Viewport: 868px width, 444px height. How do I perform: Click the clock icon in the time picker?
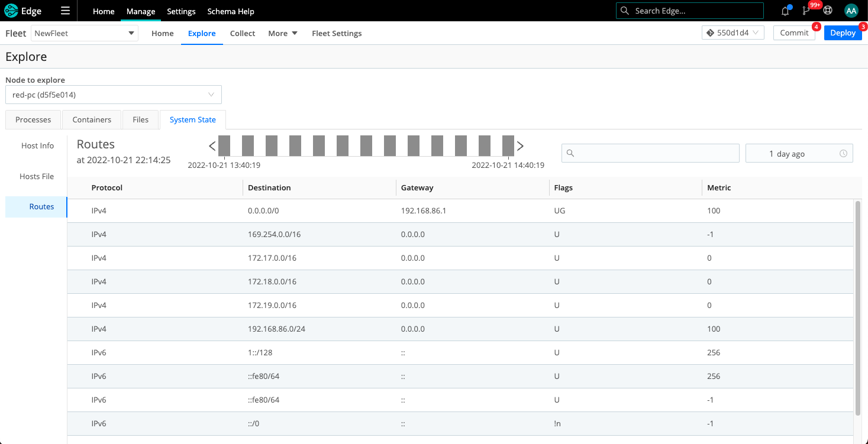pos(843,153)
